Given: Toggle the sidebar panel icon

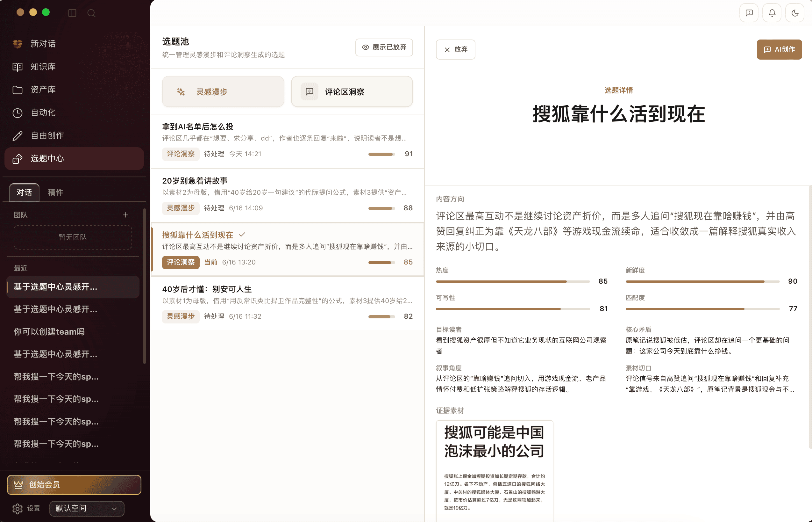Looking at the screenshot, I should pyautogui.click(x=72, y=13).
